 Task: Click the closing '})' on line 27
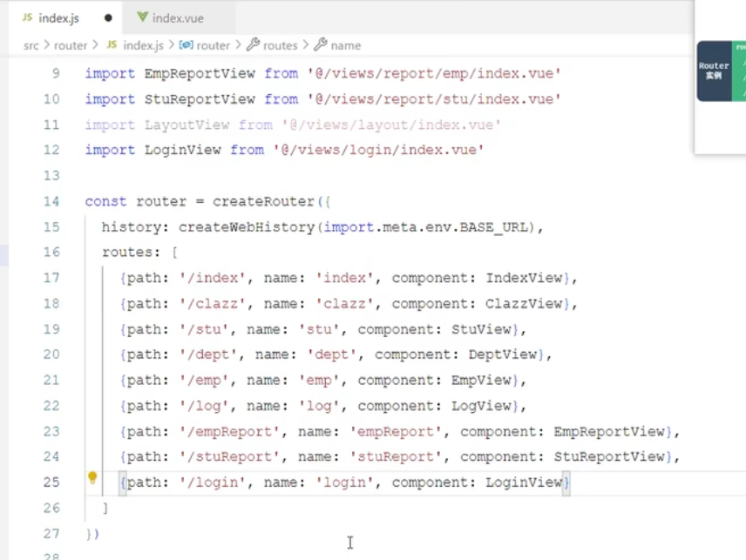[x=92, y=534]
